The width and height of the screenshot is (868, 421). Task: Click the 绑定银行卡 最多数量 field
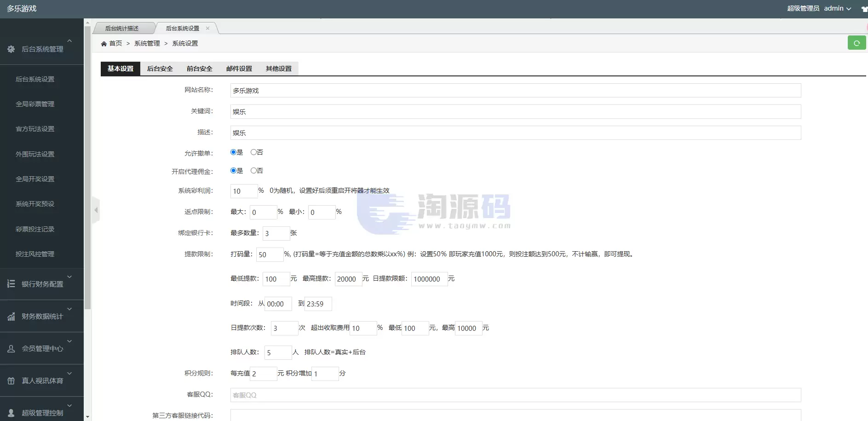276,233
